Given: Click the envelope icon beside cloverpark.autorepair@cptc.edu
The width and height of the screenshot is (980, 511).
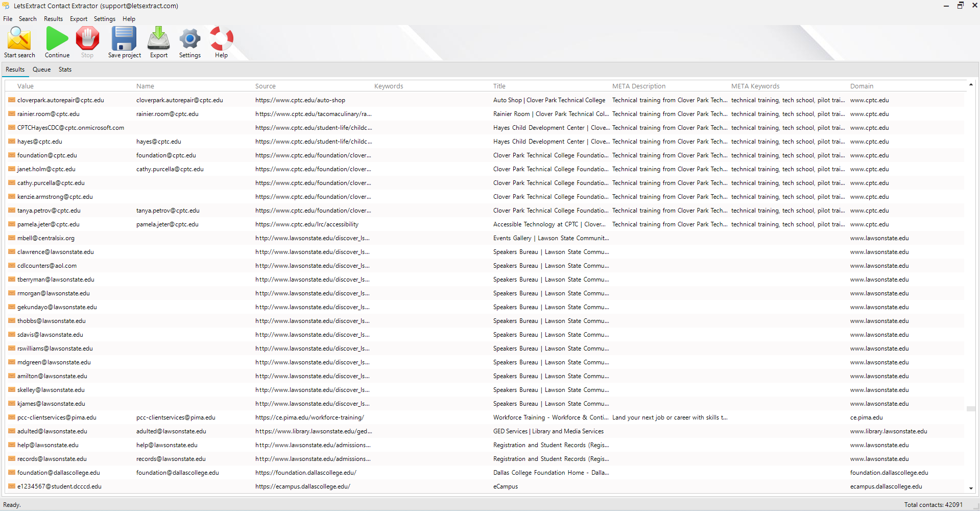Looking at the screenshot, I should pos(11,100).
